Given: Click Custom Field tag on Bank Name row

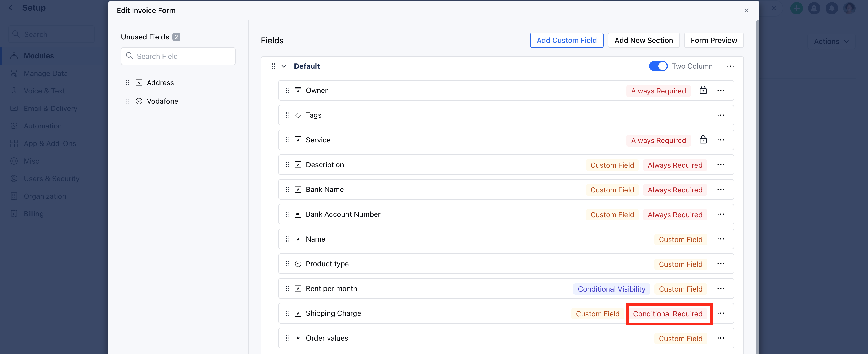Looking at the screenshot, I should coord(612,190).
